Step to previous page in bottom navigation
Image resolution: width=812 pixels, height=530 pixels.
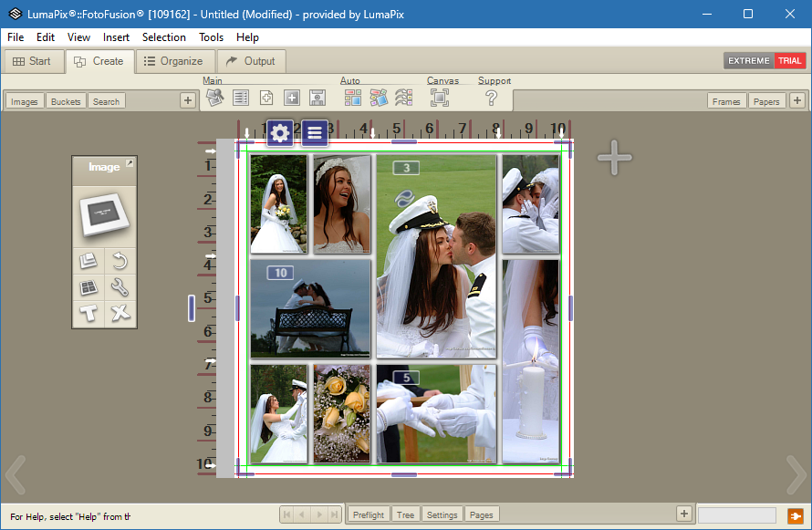click(302, 514)
